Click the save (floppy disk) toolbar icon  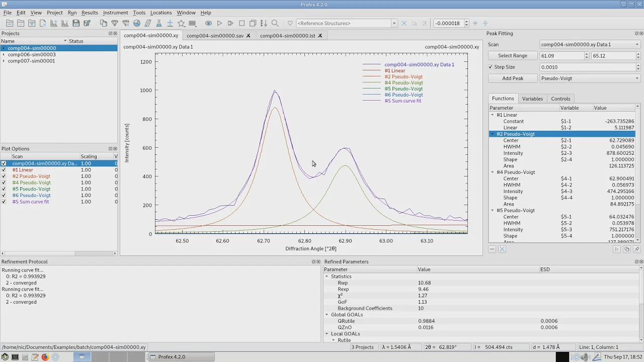coord(76,23)
